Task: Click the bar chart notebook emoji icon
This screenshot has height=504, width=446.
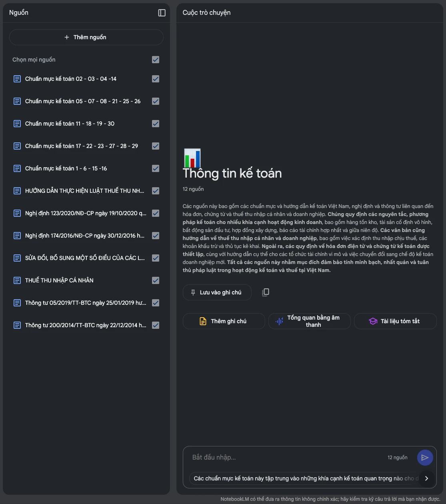Action: click(192, 158)
